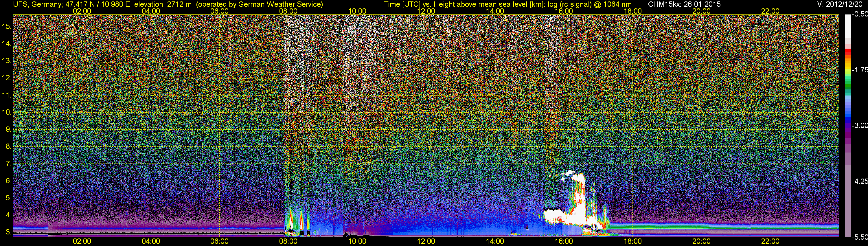The image size is (868, 246).
Task: Click the '06:00' label on the top time axis
Action: (x=219, y=11)
